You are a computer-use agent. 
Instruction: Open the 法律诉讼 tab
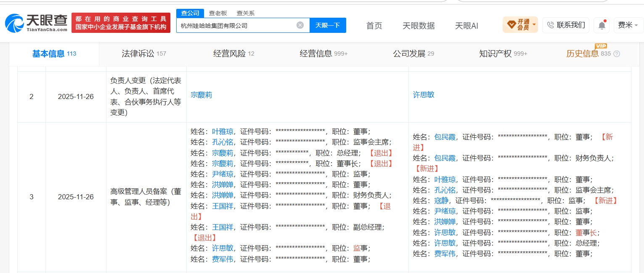[144, 54]
